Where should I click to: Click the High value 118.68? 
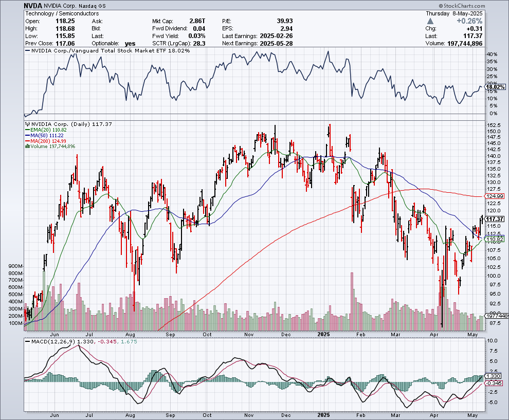(65, 29)
